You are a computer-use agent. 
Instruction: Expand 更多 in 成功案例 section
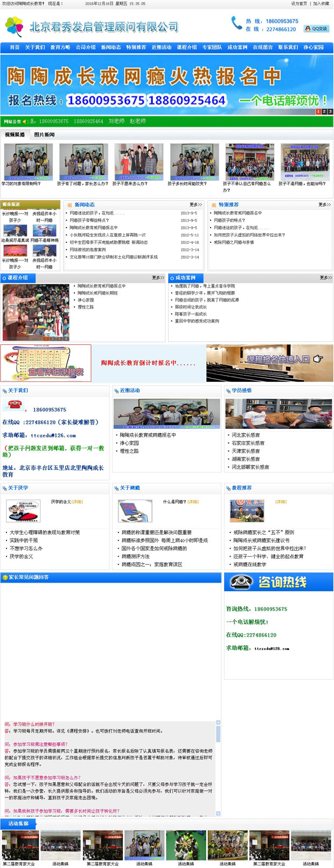click(x=325, y=278)
